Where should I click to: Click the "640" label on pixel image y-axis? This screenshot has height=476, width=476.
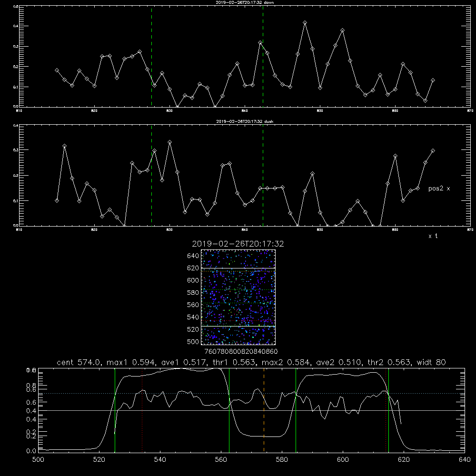click(193, 256)
